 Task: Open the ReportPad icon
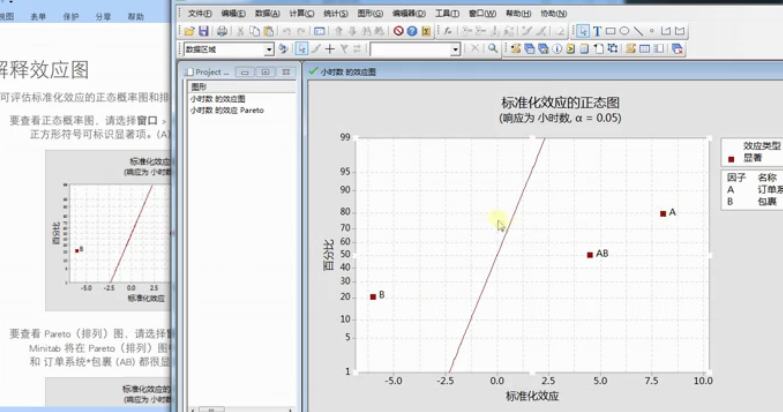coord(584,48)
